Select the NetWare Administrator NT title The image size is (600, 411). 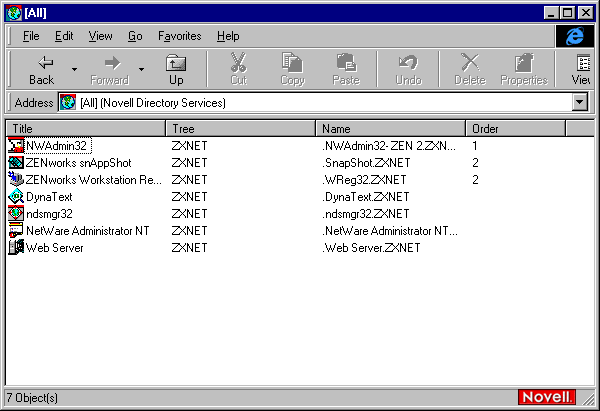click(x=88, y=230)
